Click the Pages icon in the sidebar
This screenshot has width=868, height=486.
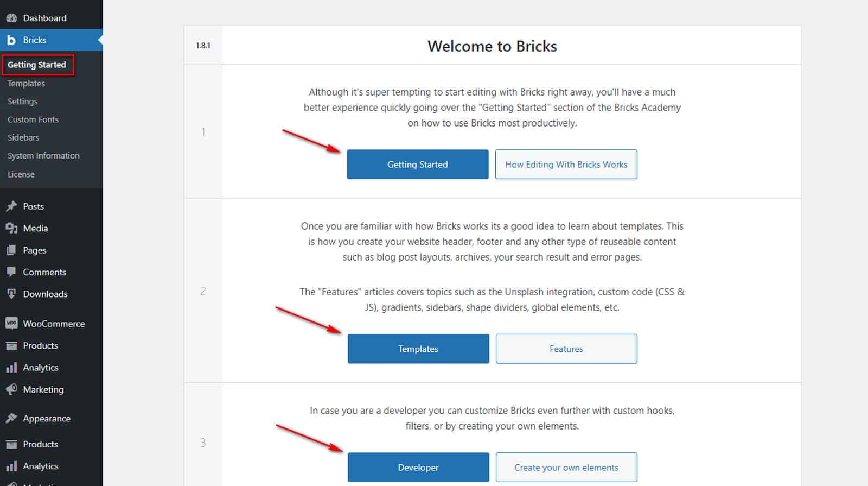(11, 250)
